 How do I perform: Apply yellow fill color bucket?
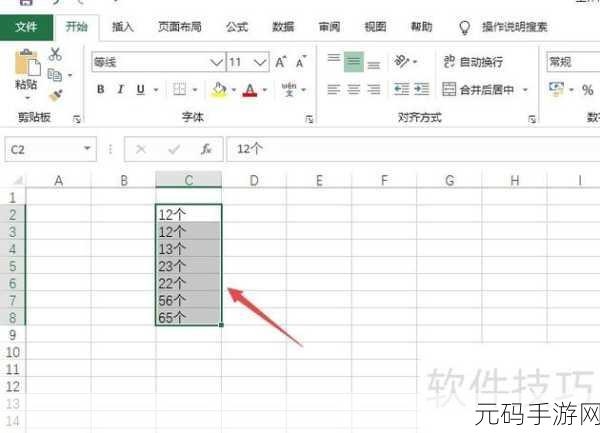[x=219, y=90]
